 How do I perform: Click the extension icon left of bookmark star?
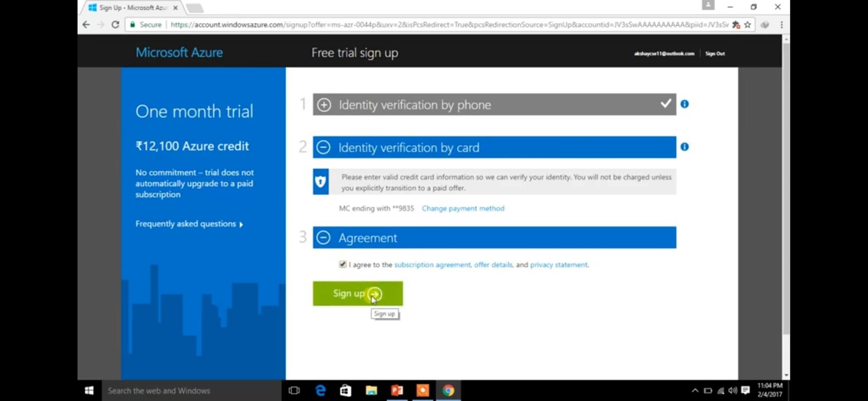[x=736, y=25]
